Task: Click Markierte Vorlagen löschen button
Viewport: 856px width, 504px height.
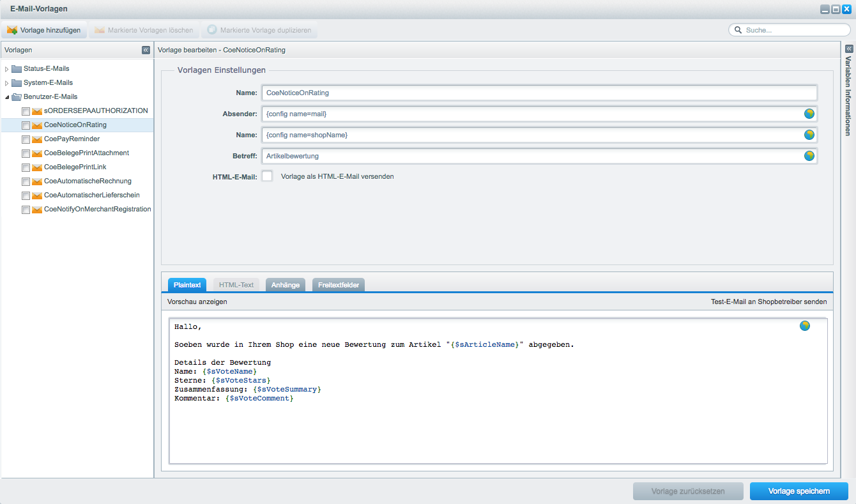Action: point(144,30)
